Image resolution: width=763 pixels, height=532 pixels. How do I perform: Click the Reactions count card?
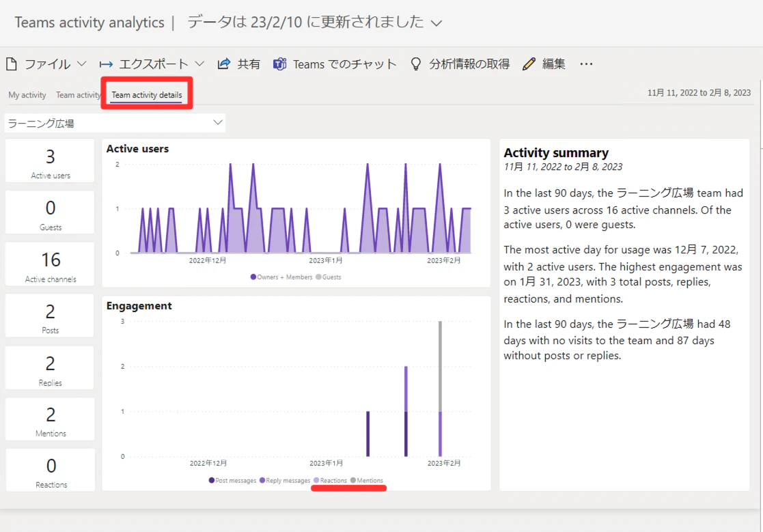[x=50, y=471]
